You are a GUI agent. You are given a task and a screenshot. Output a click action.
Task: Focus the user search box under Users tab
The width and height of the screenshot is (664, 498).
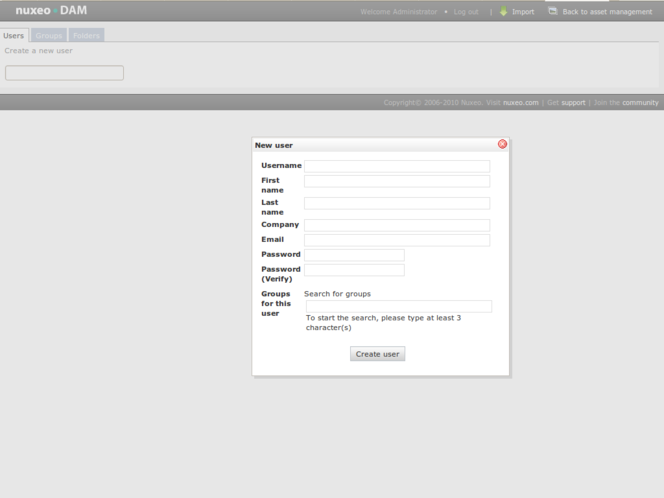click(64, 73)
